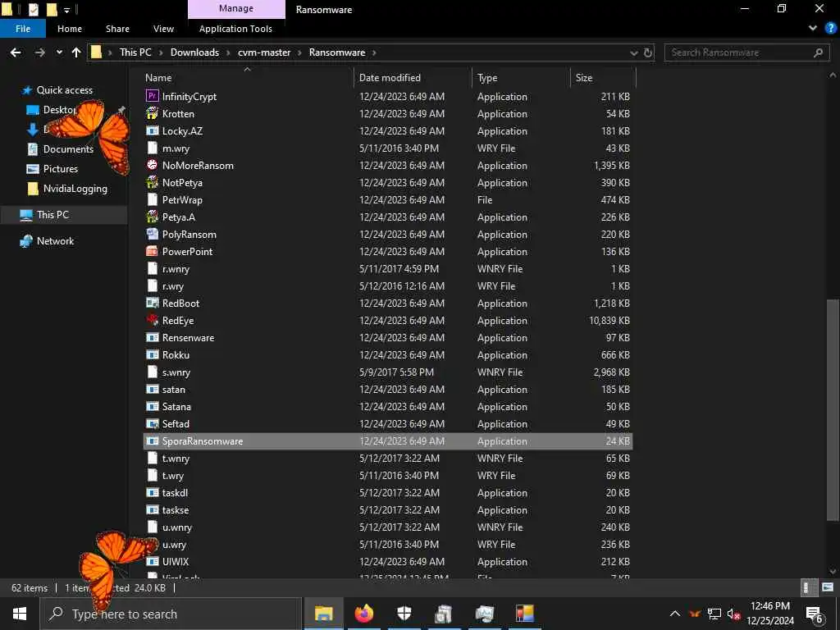Select the PowerPoint file icon
The height and width of the screenshot is (630, 840).
[152, 251]
